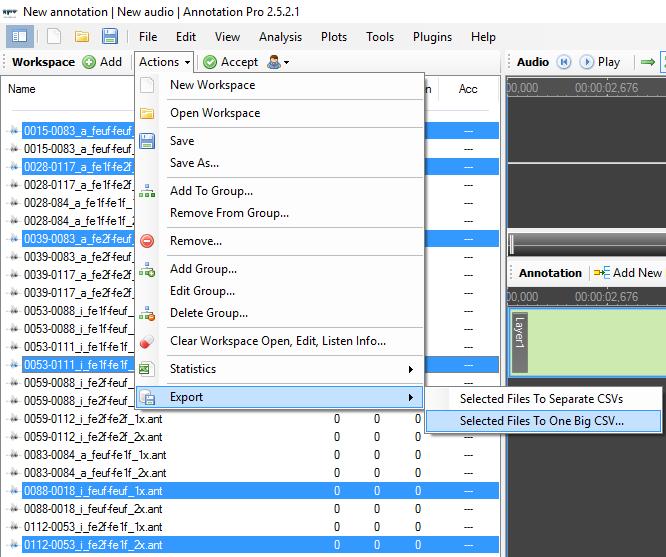Open the Plots menu

tap(334, 37)
